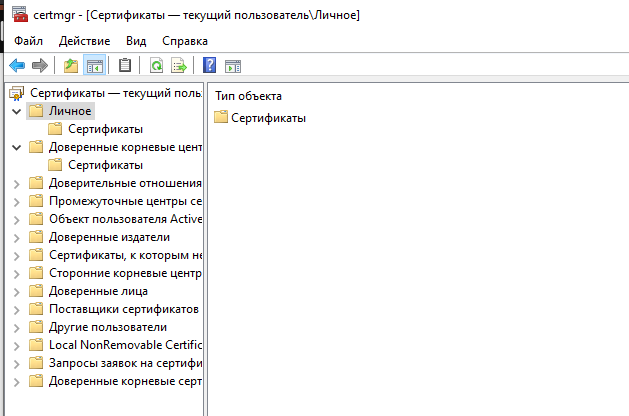Select Промежуточные центры сертификации item
The height and width of the screenshot is (416, 629).
125,201
